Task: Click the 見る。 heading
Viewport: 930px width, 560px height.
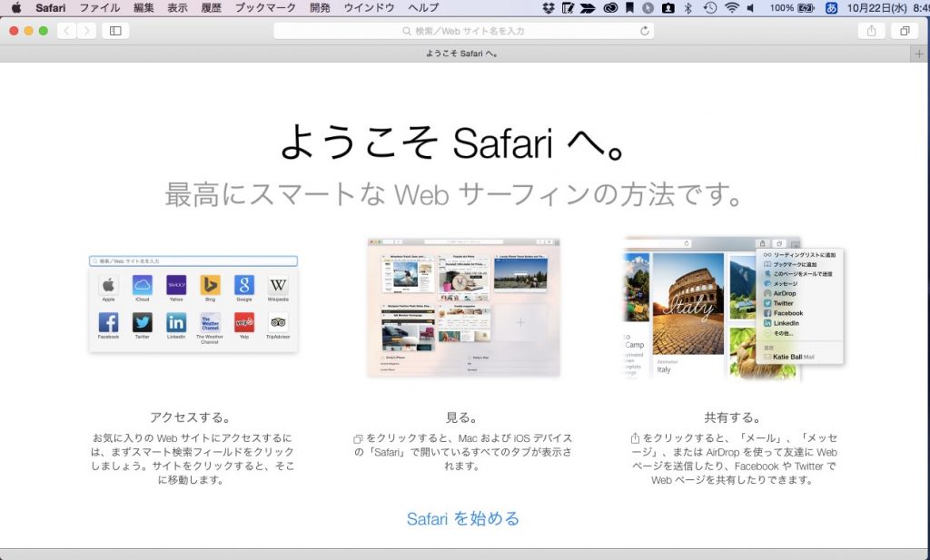Action: point(462,418)
